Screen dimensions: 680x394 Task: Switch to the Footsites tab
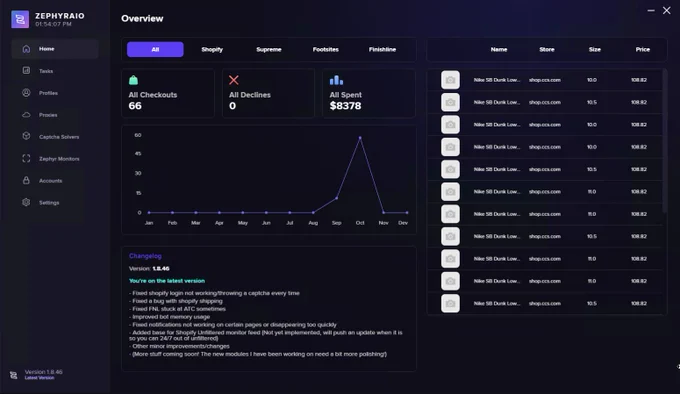(326, 49)
